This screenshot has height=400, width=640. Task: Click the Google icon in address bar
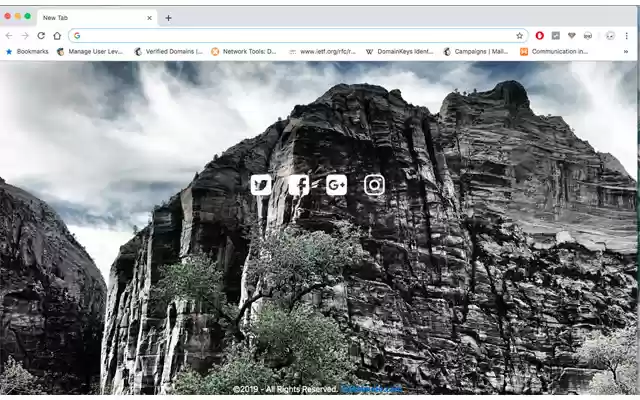coord(77,36)
